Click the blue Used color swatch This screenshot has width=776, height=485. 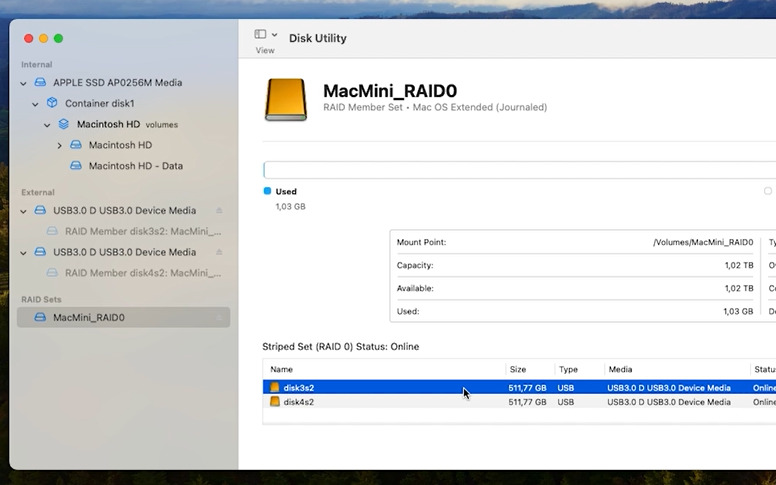pos(267,191)
